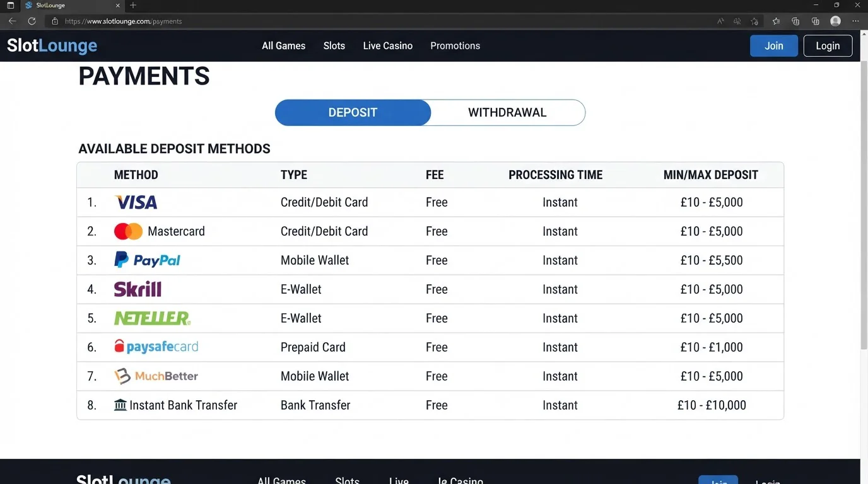The width and height of the screenshot is (868, 484).
Task: Switch to the WITHDRAWAL tab
Action: coord(508,113)
